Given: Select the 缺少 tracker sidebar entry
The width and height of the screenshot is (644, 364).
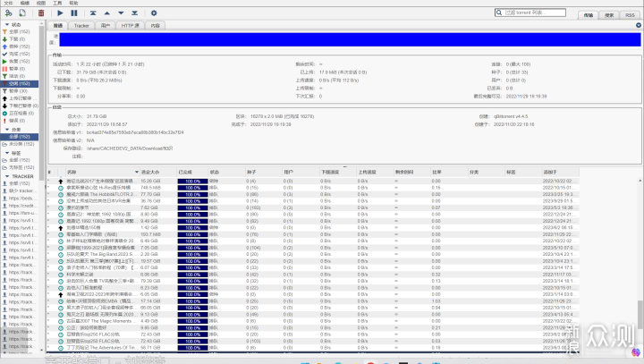Looking at the screenshot, I should [x=20, y=191].
